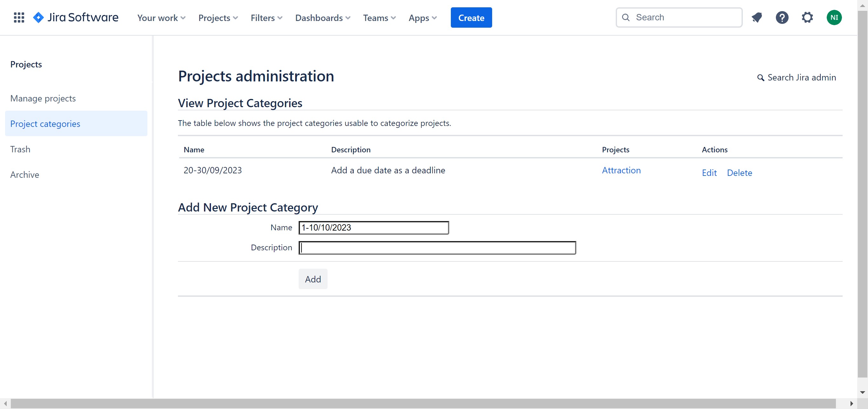This screenshot has width=868, height=409.
Task: Open Search Jira admin link
Action: (x=797, y=78)
